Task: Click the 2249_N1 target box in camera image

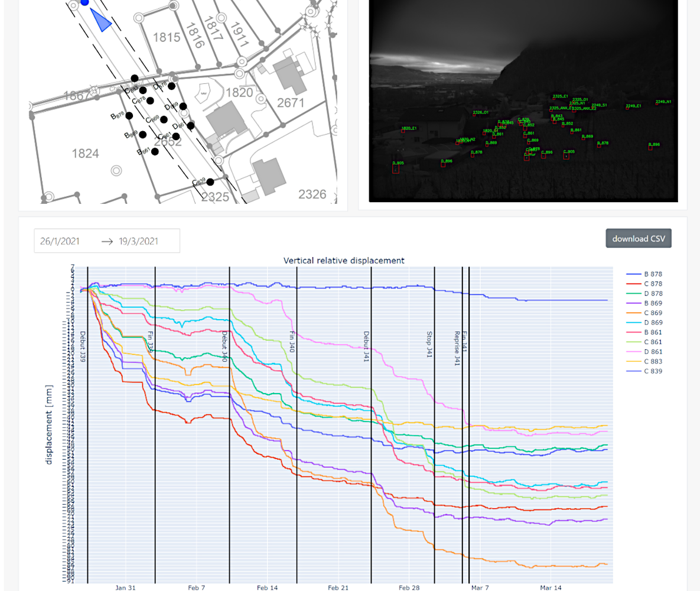Action: [x=657, y=105]
